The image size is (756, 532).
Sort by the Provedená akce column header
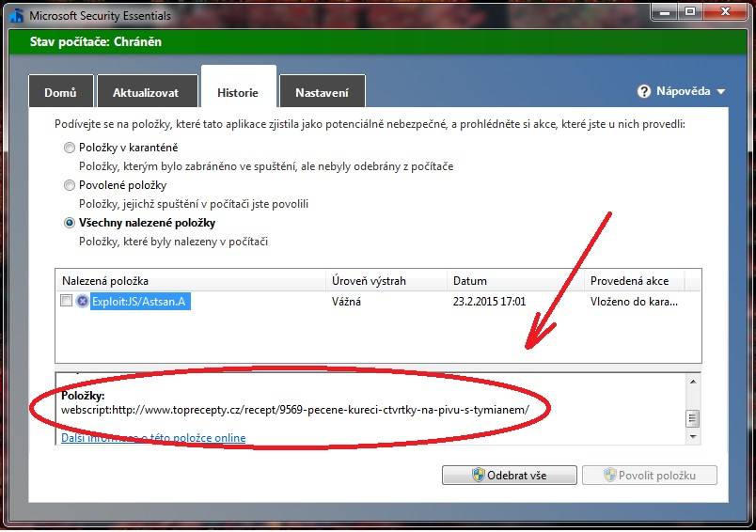pyautogui.click(x=634, y=280)
